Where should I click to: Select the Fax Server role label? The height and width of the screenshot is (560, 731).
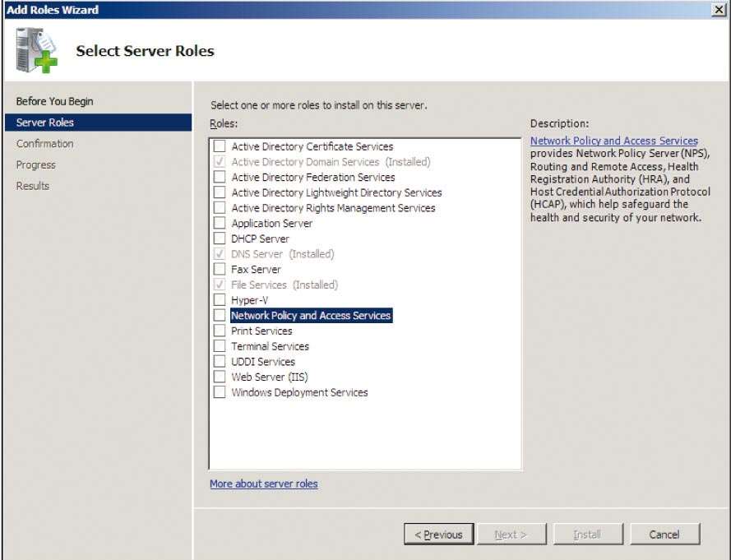pos(256,269)
